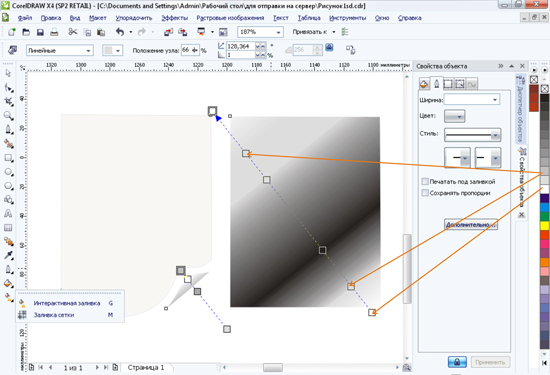Screen dimensions: 550x375
Task: Select the Polygon tool
Action: coord(8,186)
